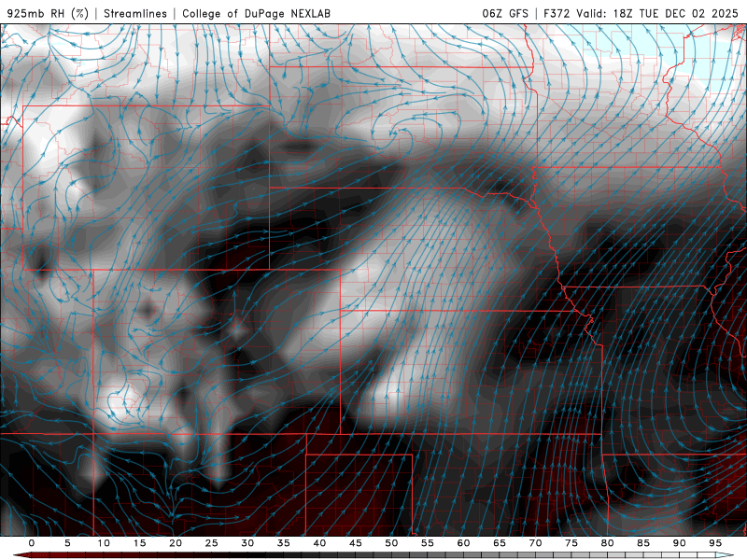Click the "85" colorbar scale label
This screenshot has height=560, width=747.
click(643, 543)
